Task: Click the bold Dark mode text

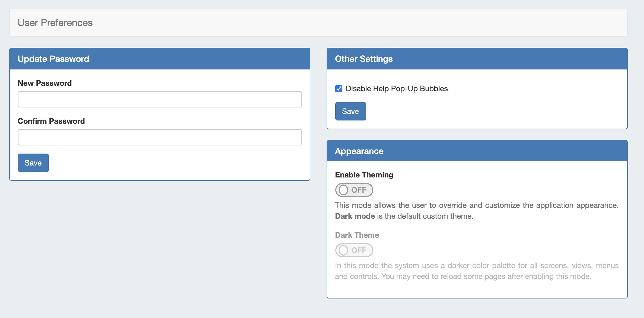Action: coord(355,216)
